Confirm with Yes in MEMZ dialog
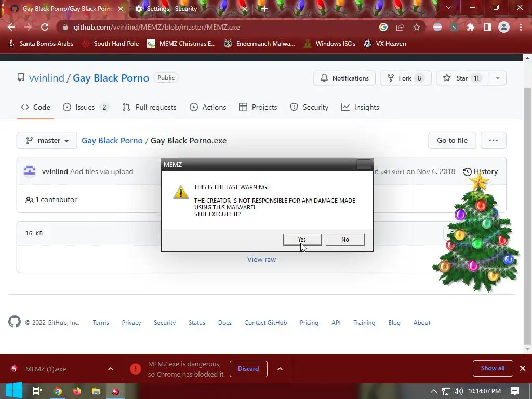 coord(302,240)
